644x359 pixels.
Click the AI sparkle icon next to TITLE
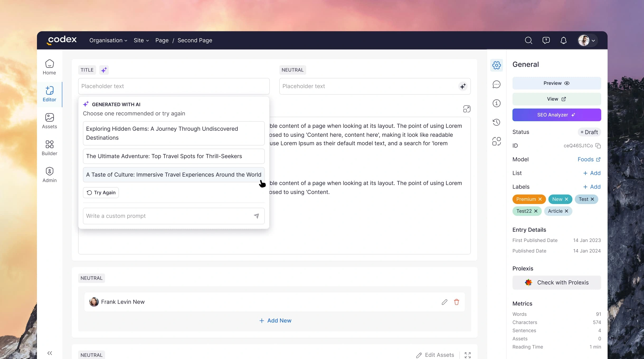104,70
